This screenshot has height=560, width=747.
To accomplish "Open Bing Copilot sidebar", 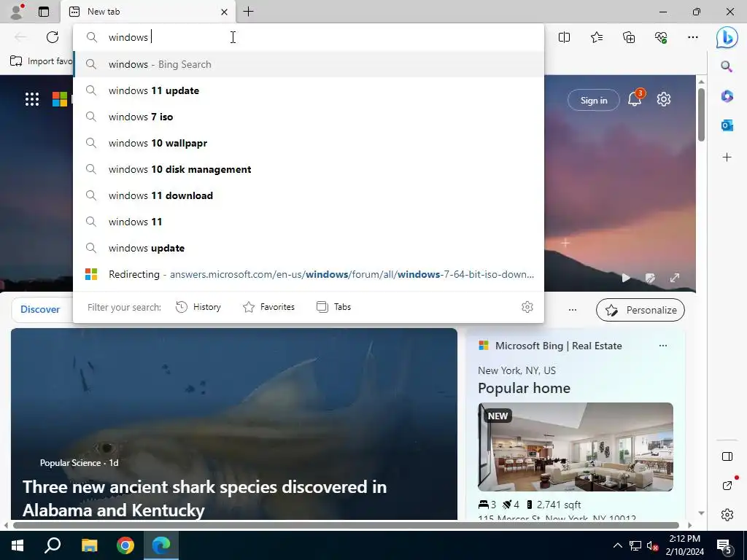I will pos(727,37).
